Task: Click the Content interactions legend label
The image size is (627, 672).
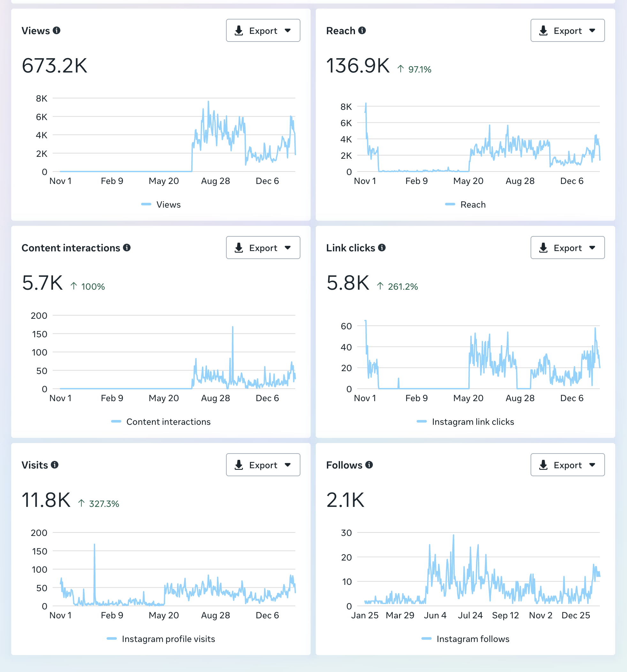Action: [168, 422]
